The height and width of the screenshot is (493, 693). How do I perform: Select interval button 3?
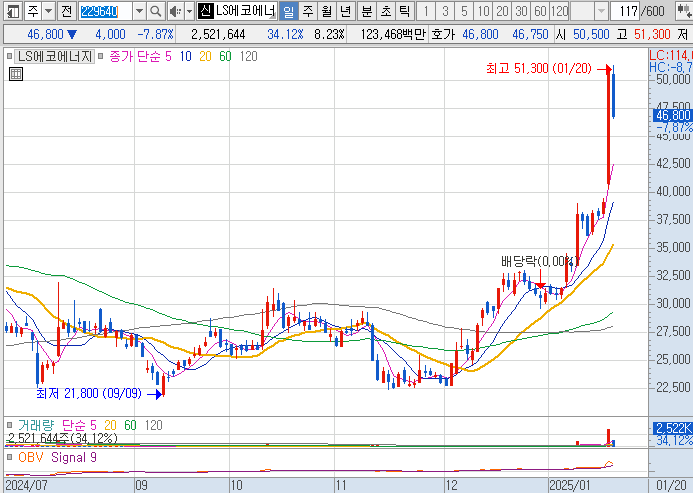click(x=445, y=11)
